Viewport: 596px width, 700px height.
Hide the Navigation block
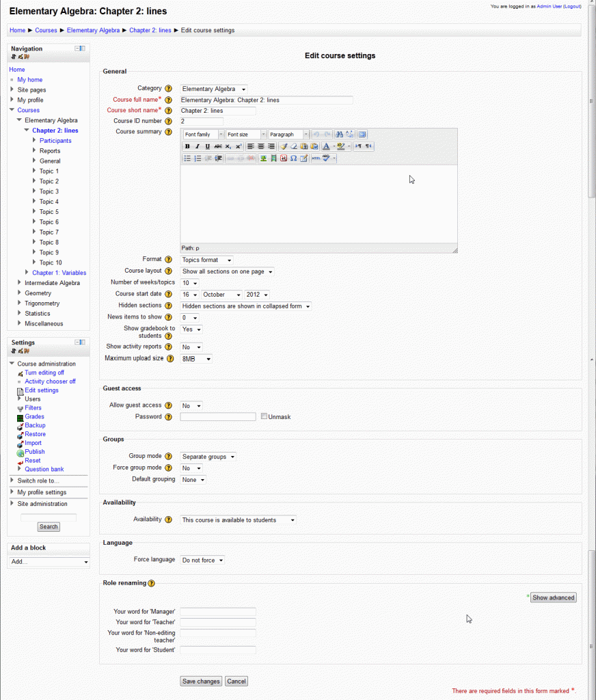(77, 49)
